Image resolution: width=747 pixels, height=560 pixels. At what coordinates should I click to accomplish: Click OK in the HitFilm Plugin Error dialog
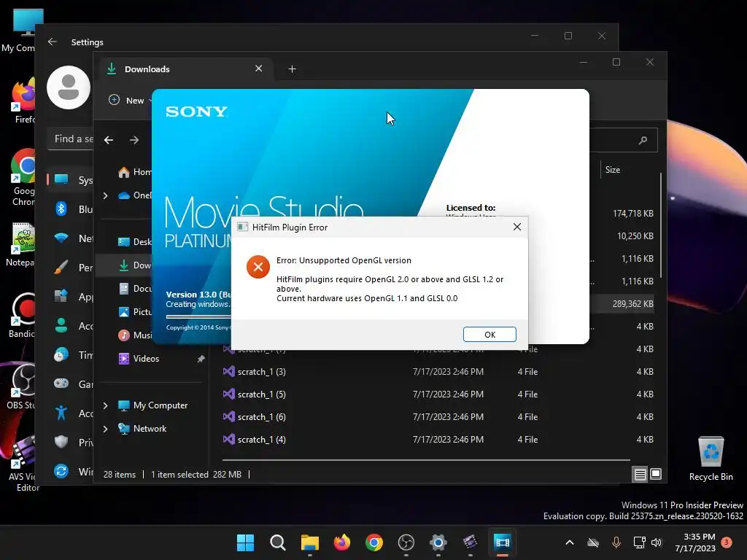[x=489, y=334]
